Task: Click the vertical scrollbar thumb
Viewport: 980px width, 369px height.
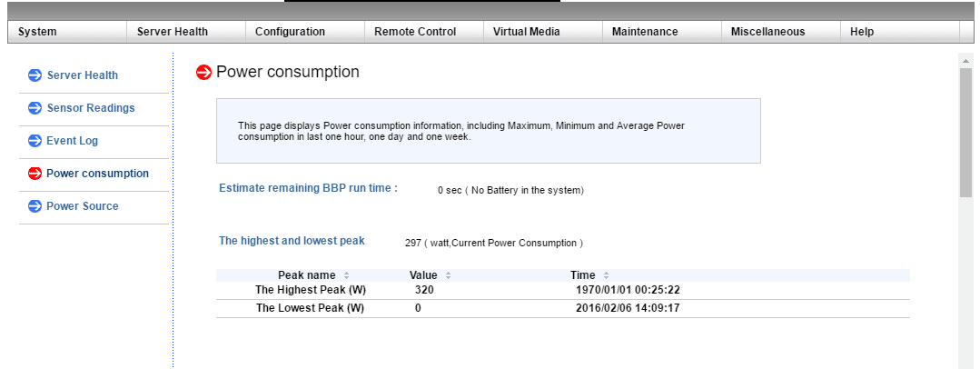Action: (x=965, y=132)
